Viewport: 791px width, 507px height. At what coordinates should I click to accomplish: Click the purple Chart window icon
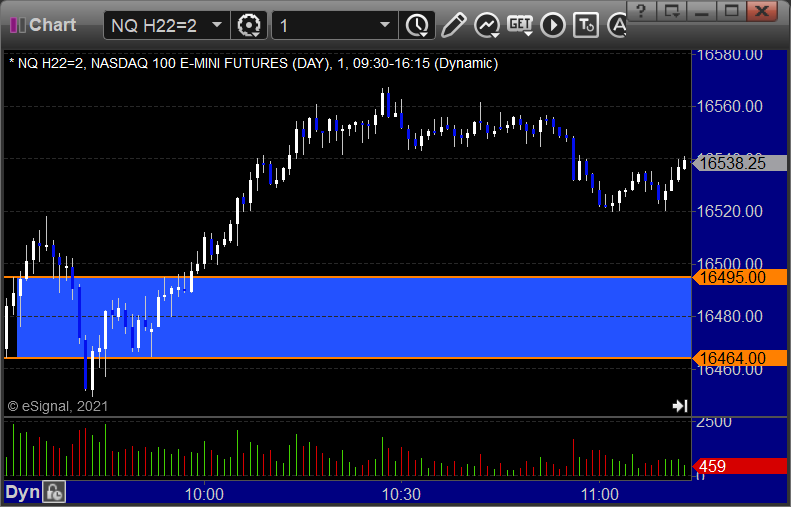[x=18, y=25]
